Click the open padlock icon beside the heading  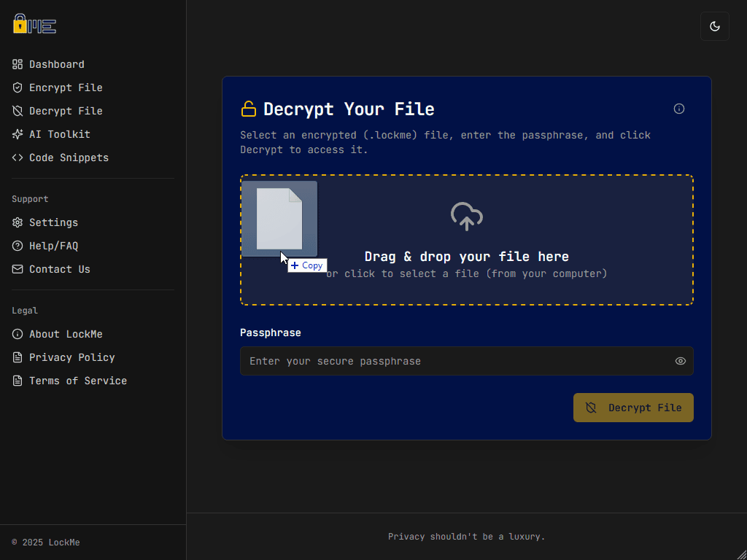tap(249, 109)
